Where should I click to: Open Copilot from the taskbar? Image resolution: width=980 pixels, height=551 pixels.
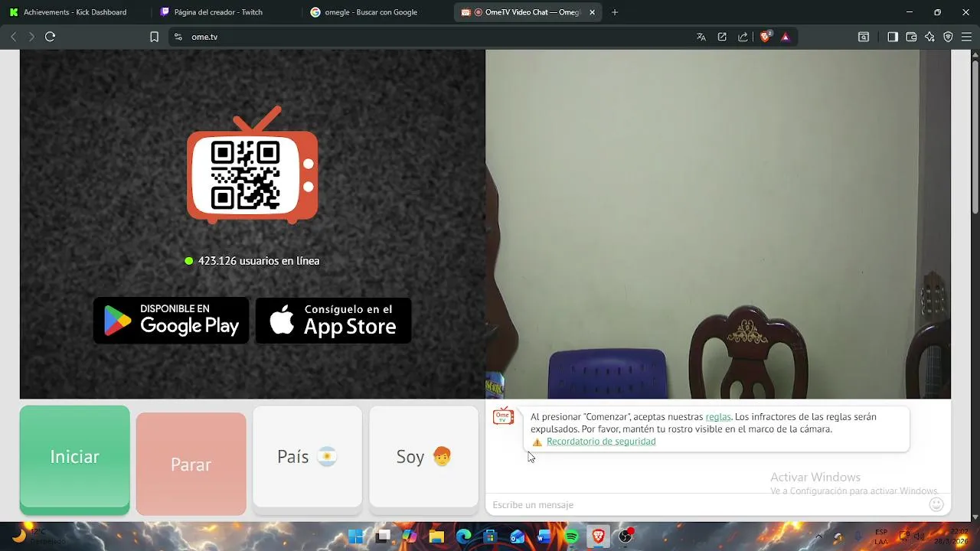tap(410, 536)
